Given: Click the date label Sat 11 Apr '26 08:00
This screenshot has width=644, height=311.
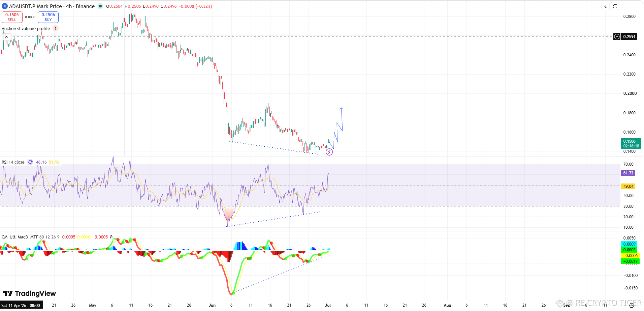Looking at the screenshot, I should tap(21, 306).
